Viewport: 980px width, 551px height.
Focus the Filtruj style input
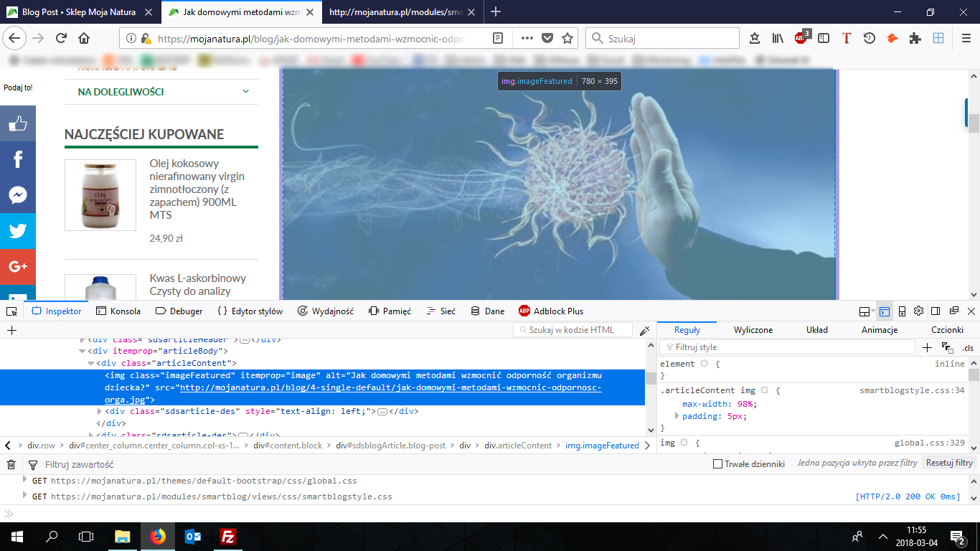point(787,347)
